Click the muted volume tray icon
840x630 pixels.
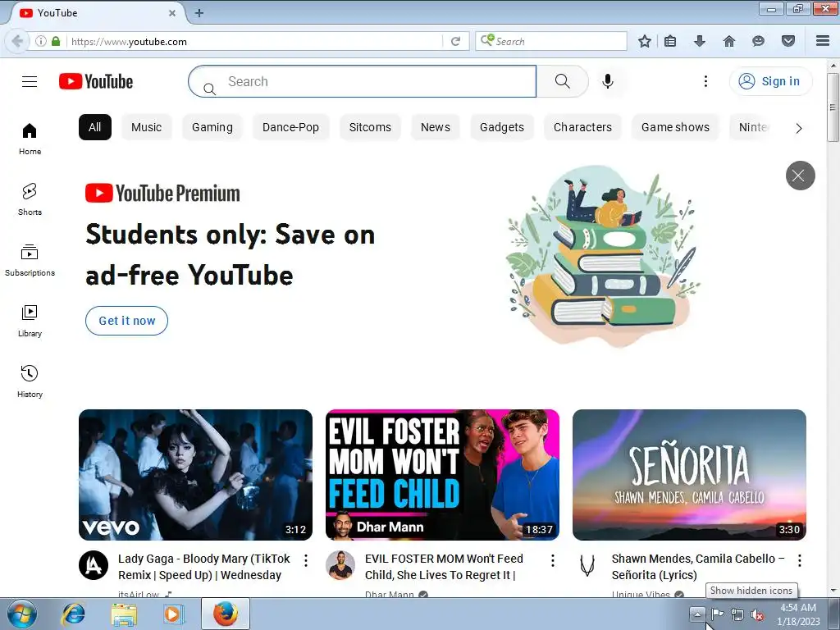[x=757, y=614]
